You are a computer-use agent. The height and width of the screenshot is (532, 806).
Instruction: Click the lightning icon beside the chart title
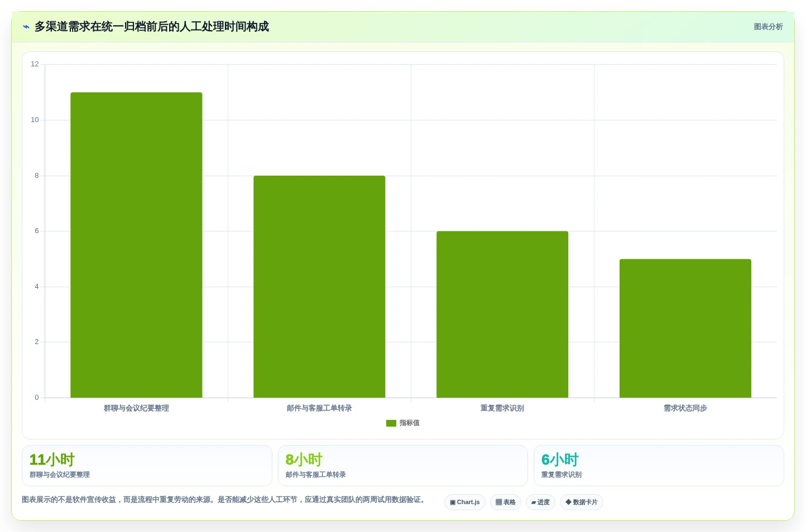(26, 27)
